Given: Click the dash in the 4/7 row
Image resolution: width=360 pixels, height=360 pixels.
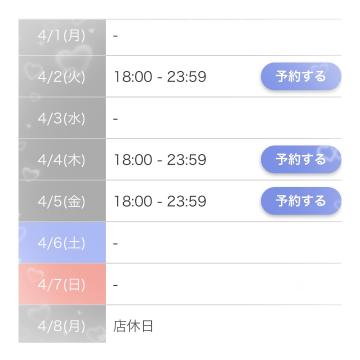Looking at the screenshot, I should (115, 285).
